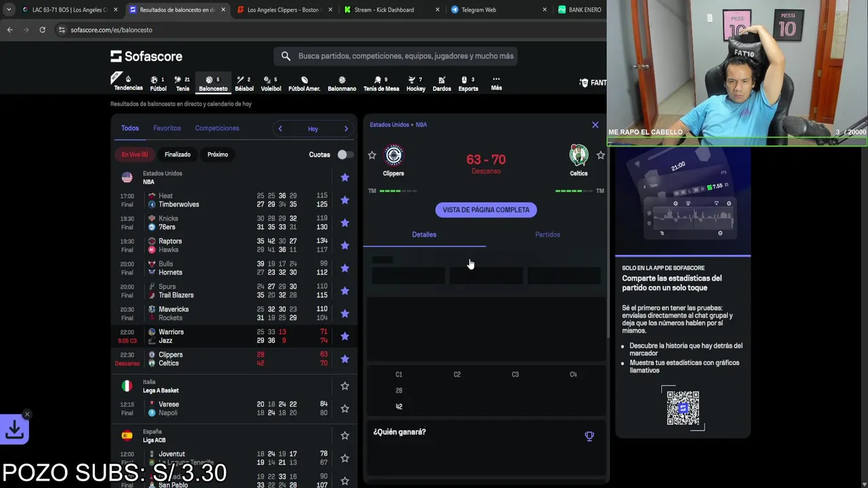
Task: Favorite the Liga ACB league star
Action: tap(344, 436)
